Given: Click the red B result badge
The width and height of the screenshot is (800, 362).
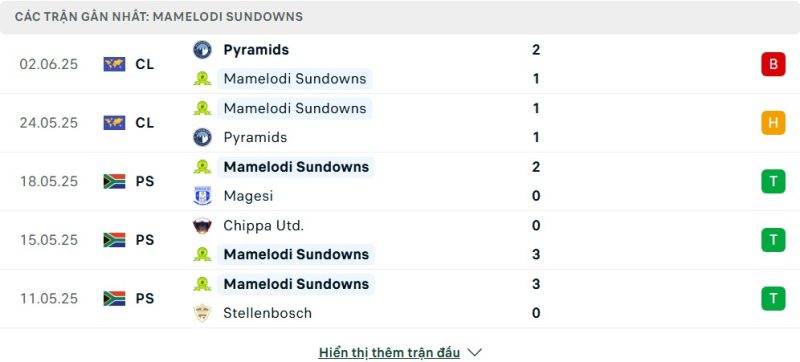Looking at the screenshot, I should [x=773, y=64].
